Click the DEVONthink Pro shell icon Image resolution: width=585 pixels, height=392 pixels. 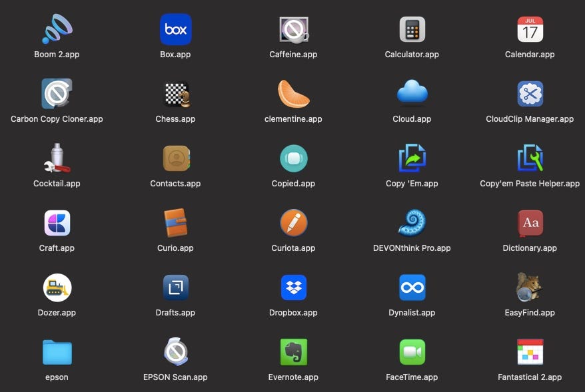pos(412,222)
